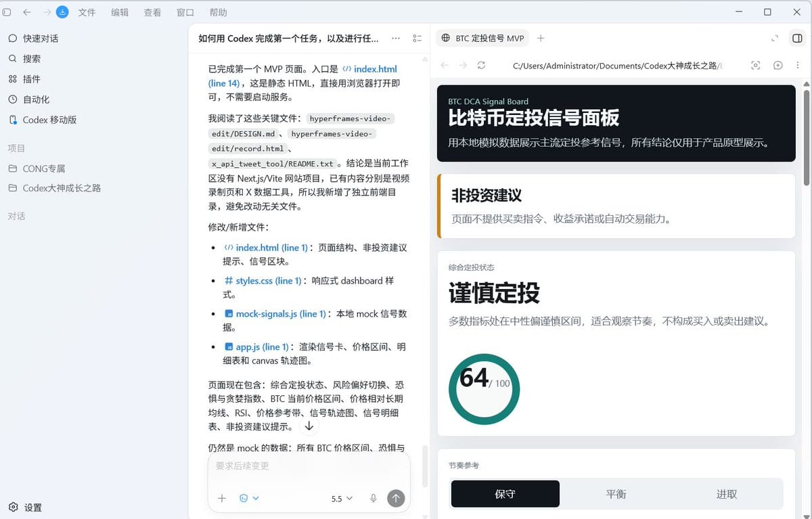Open the 编辑 menu
Screen dimensions: 812x519
point(120,12)
